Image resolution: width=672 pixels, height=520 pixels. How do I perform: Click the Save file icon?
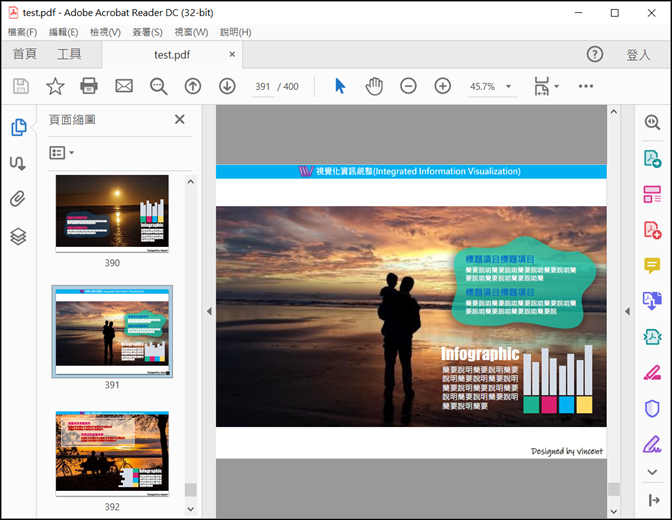21,86
